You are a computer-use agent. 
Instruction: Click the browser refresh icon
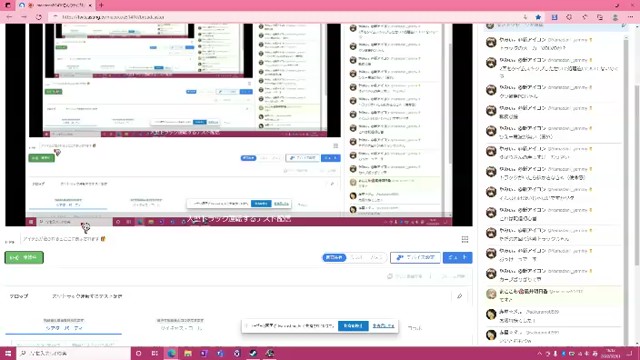[x=39, y=17]
